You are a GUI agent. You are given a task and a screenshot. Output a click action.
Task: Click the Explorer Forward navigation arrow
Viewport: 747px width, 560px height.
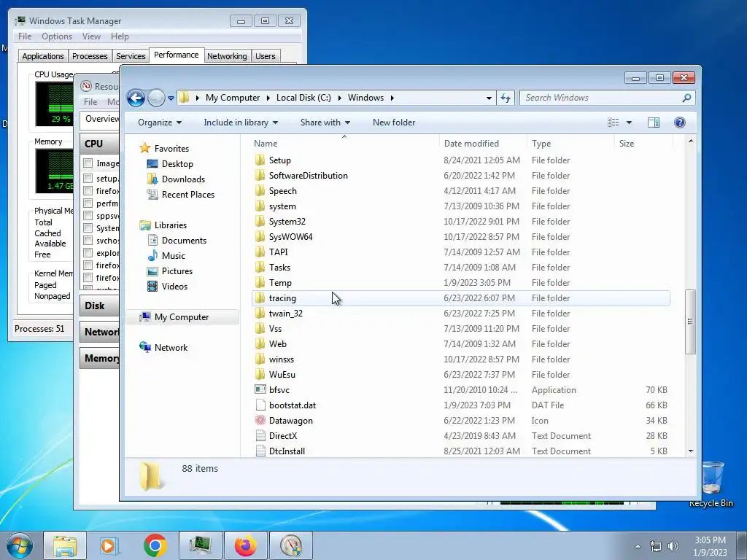tap(156, 98)
